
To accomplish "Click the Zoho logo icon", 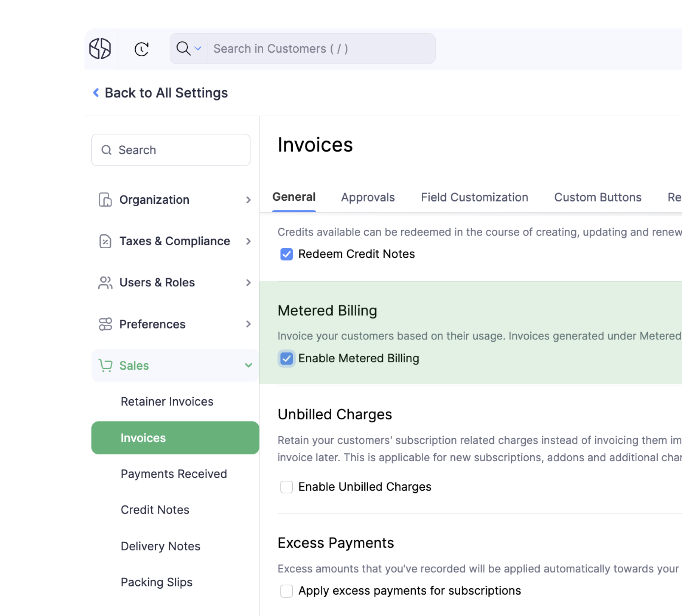I will (100, 49).
